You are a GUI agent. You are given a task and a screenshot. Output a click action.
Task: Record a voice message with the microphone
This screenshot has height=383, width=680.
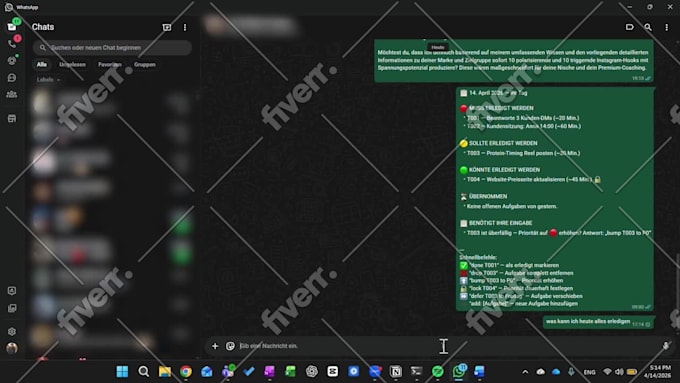point(666,346)
